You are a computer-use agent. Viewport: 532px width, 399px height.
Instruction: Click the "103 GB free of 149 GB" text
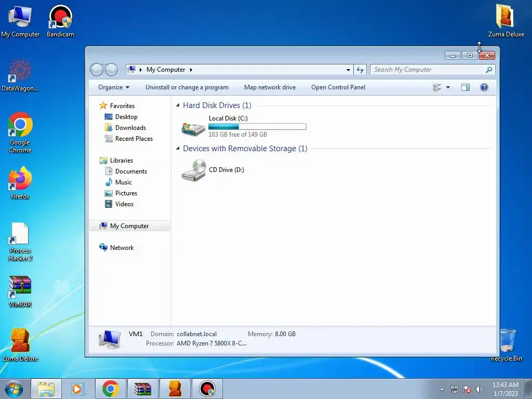[237, 135]
